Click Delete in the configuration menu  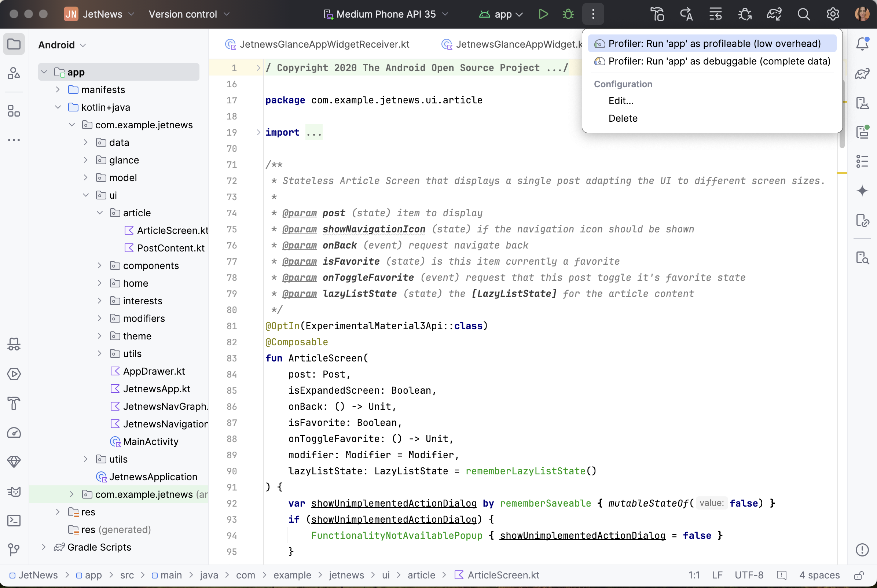tap(623, 118)
